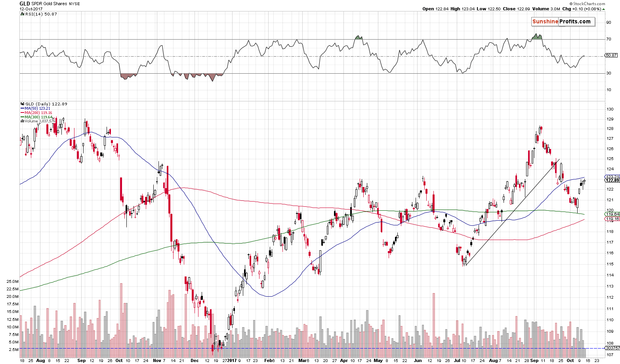
Task: Click the Jul month label on date axis
Action: [457, 361]
